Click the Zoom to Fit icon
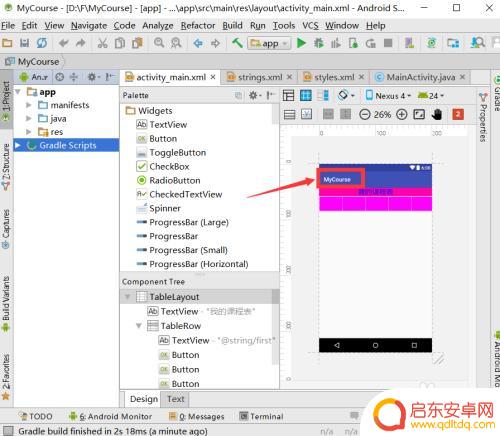Screen dimensions: 500x436 (x=419, y=115)
